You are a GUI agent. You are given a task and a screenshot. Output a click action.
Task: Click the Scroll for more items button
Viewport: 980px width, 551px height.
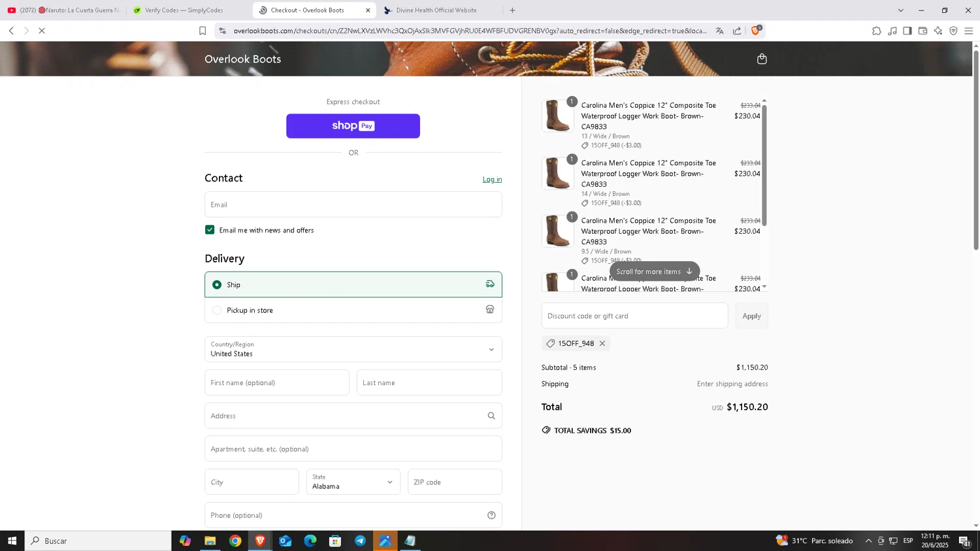point(655,272)
